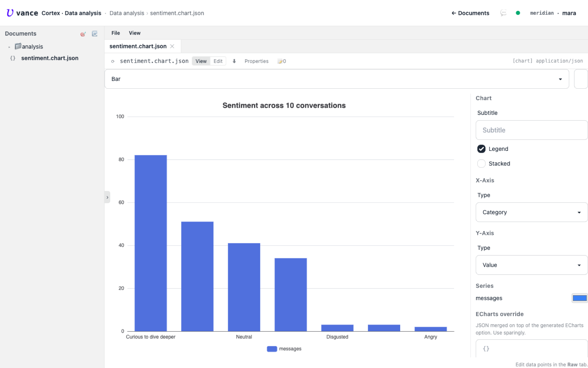
Task: Open the chat bubble icon in header
Action: (x=503, y=13)
